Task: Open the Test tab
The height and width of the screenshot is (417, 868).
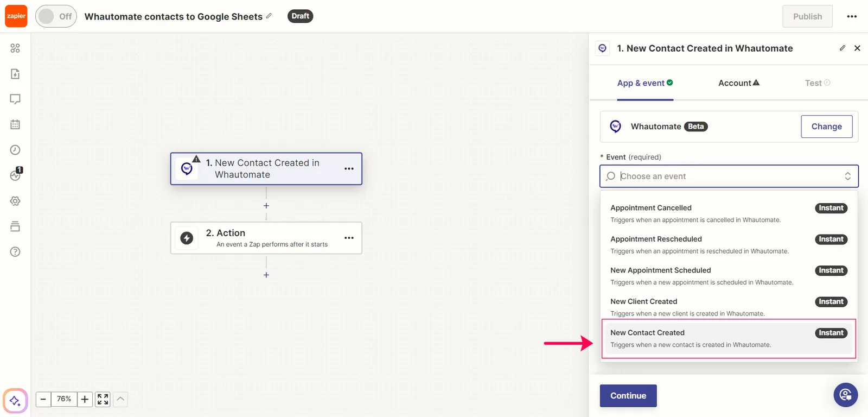Action: pyautogui.click(x=818, y=83)
